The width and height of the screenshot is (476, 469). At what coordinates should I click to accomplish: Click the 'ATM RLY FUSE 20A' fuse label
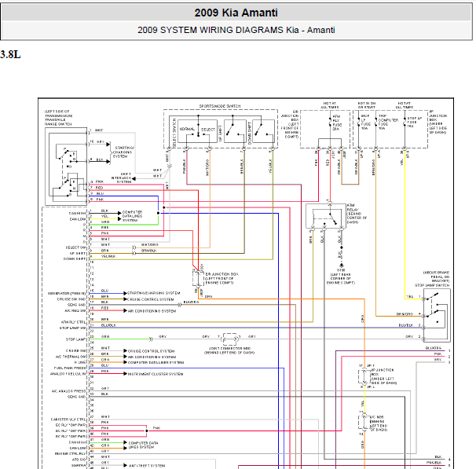[337, 123]
